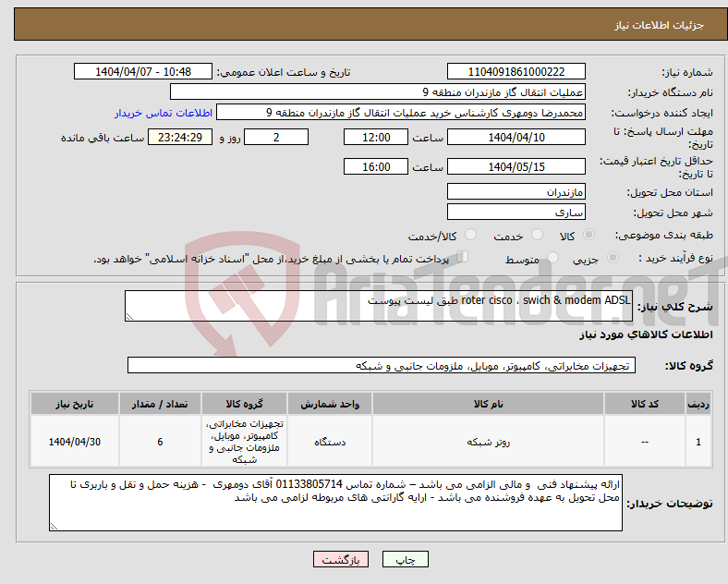Click the general description text area
This screenshot has width=728, height=584.
click(x=379, y=306)
